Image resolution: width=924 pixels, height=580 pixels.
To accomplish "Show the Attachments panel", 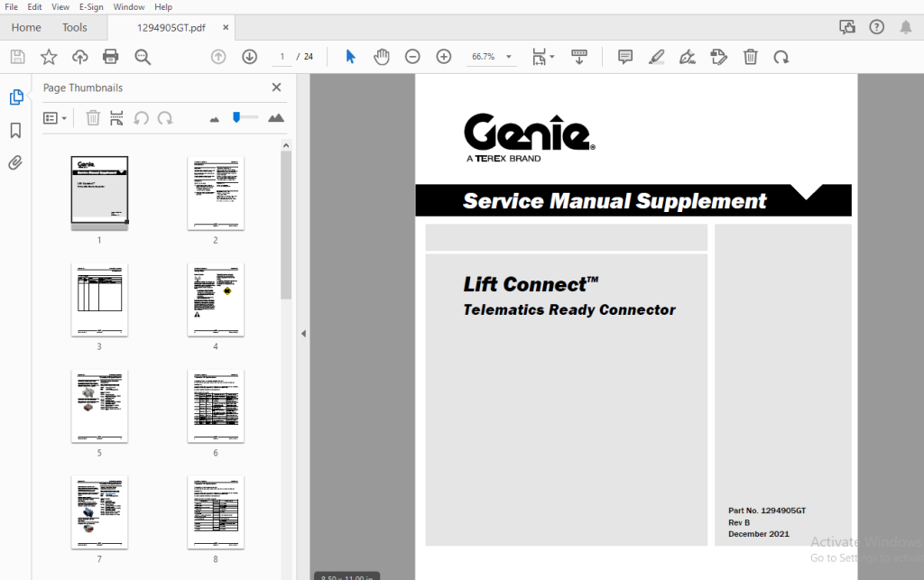I will pyautogui.click(x=16, y=162).
